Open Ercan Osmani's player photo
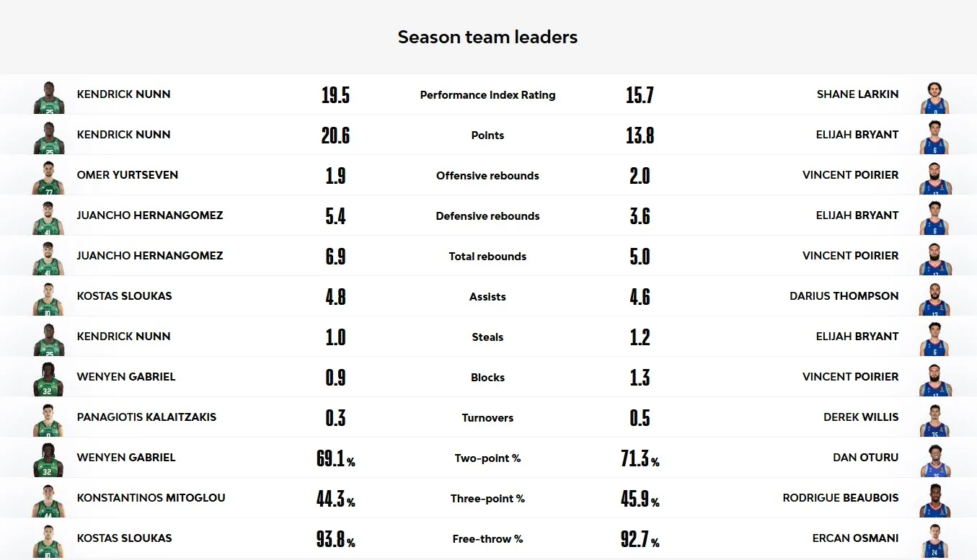This screenshot has height=560, width=977. click(x=934, y=541)
